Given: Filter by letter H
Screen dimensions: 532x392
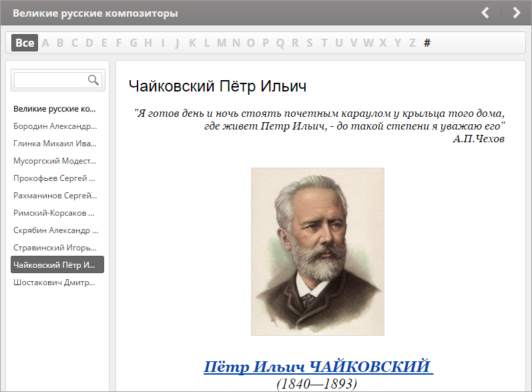Looking at the screenshot, I should tap(148, 43).
